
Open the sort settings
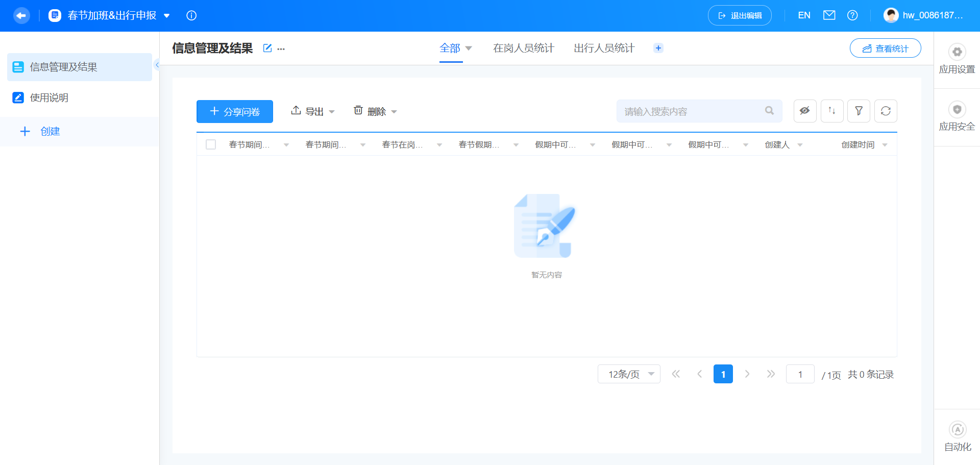click(832, 111)
